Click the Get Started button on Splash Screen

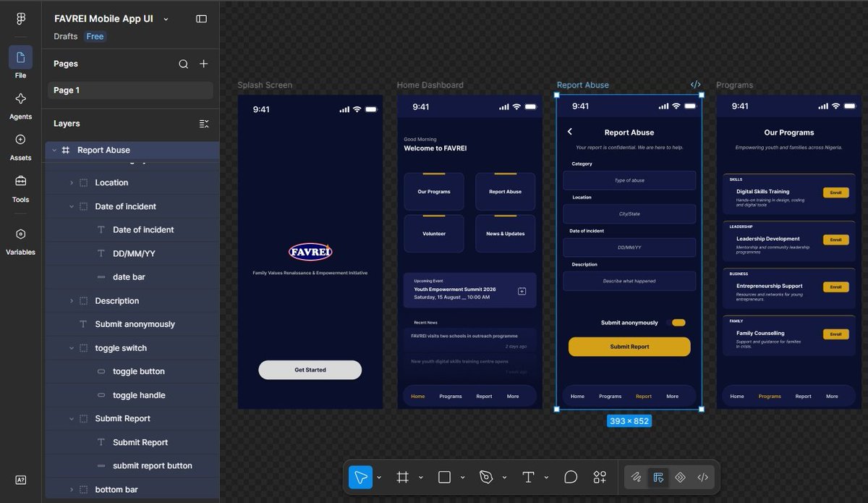(310, 370)
